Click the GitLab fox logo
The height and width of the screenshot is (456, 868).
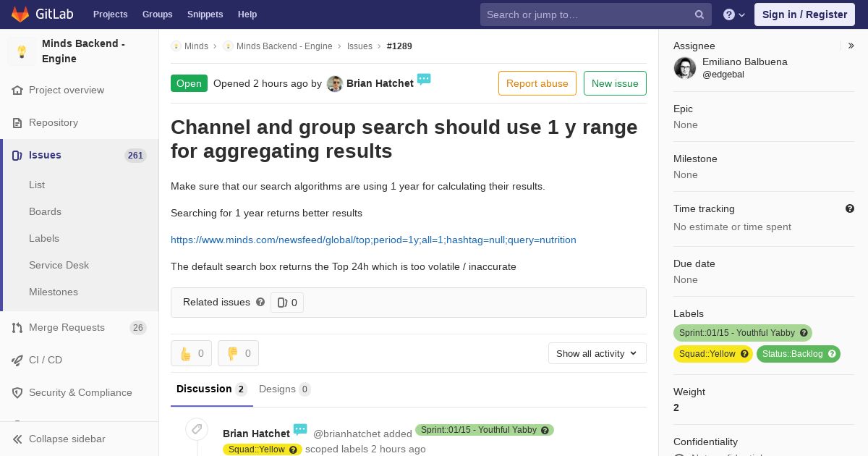pos(20,14)
